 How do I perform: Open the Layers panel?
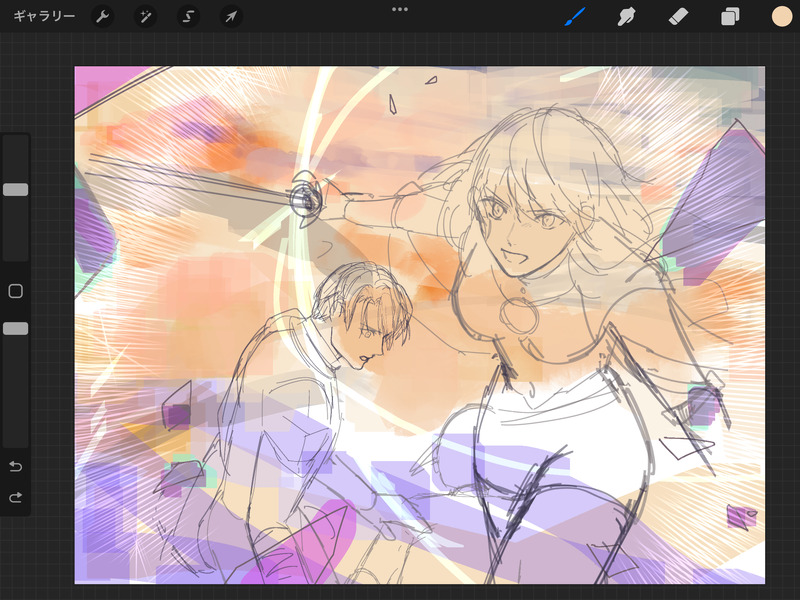pyautogui.click(x=730, y=16)
